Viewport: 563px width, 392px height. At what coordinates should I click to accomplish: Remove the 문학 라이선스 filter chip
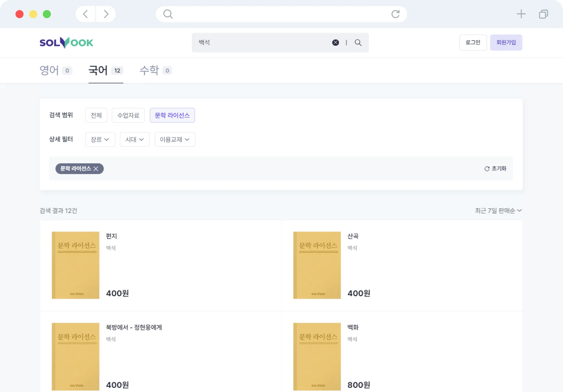pos(96,169)
